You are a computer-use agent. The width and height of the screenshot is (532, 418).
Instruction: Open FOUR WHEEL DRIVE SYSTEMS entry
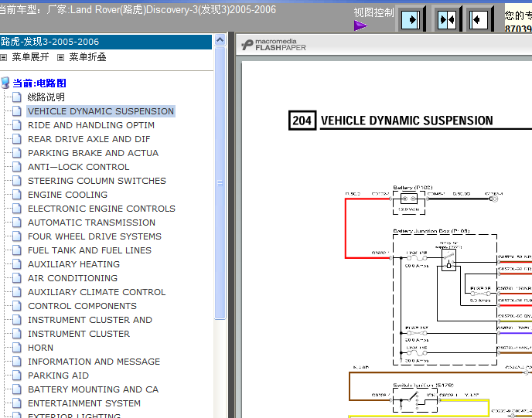click(x=94, y=236)
